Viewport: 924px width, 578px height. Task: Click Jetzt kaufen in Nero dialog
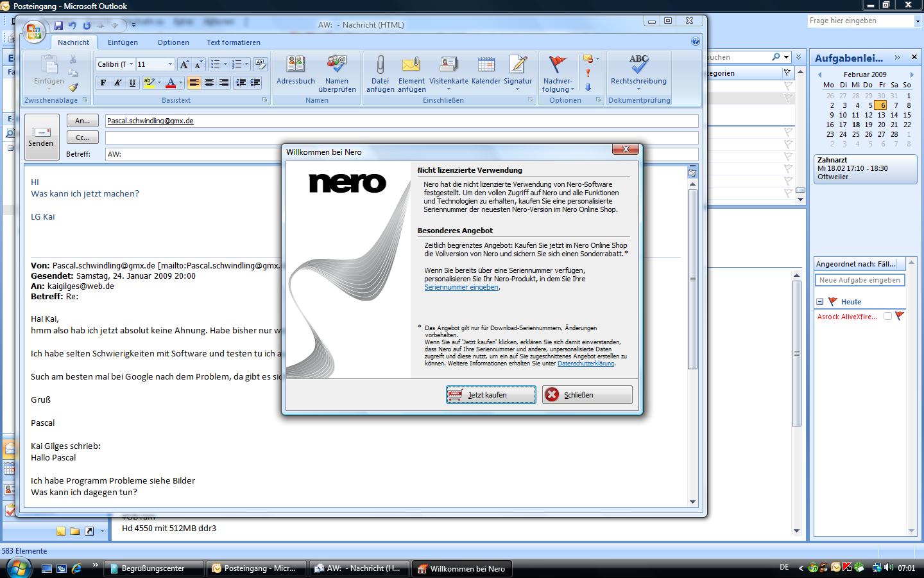click(491, 395)
